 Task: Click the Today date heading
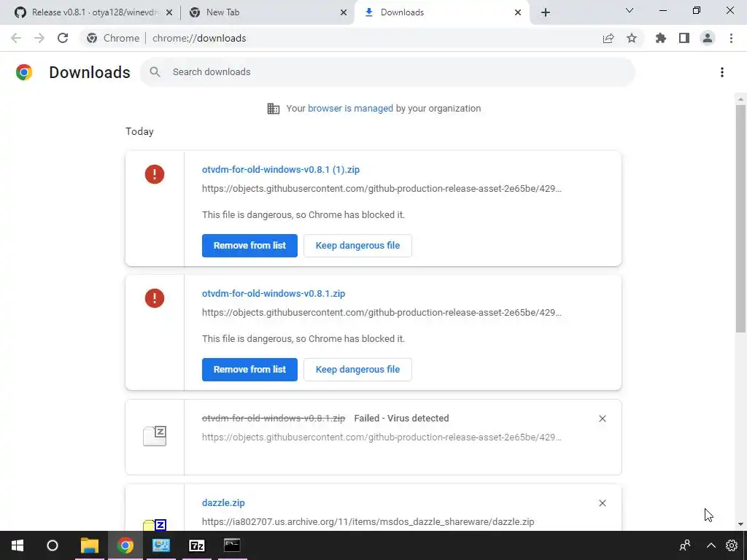coord(139,131)
